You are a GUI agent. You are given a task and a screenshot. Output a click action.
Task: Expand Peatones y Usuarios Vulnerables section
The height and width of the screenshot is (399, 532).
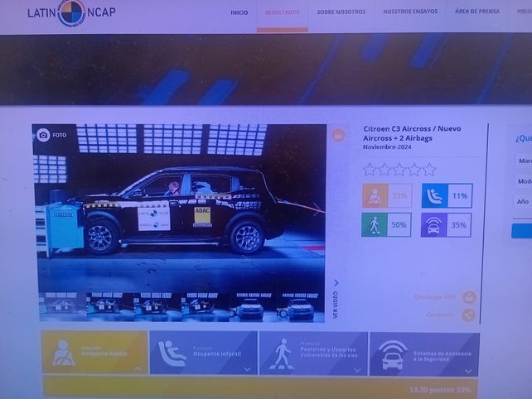[313, 353]
